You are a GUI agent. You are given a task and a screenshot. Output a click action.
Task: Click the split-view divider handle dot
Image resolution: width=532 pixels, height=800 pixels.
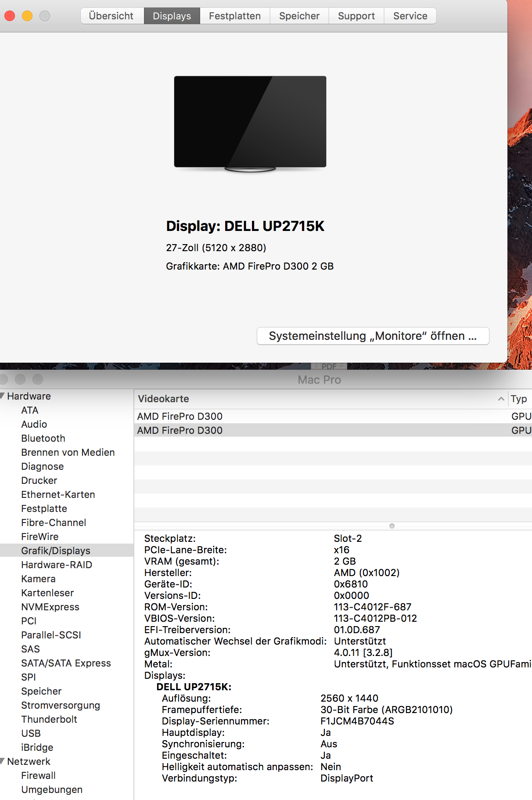coord(392,526)
